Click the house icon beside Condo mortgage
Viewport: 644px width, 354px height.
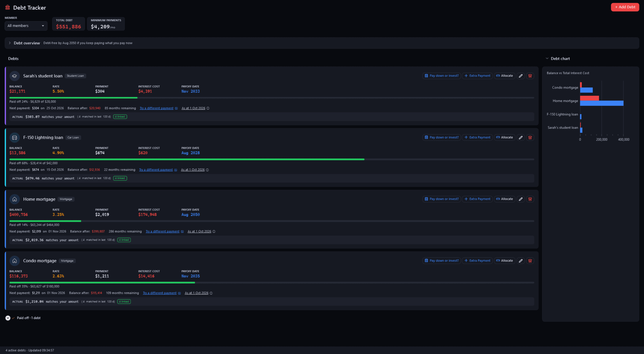pyautogui.click(x=14, y=261)
